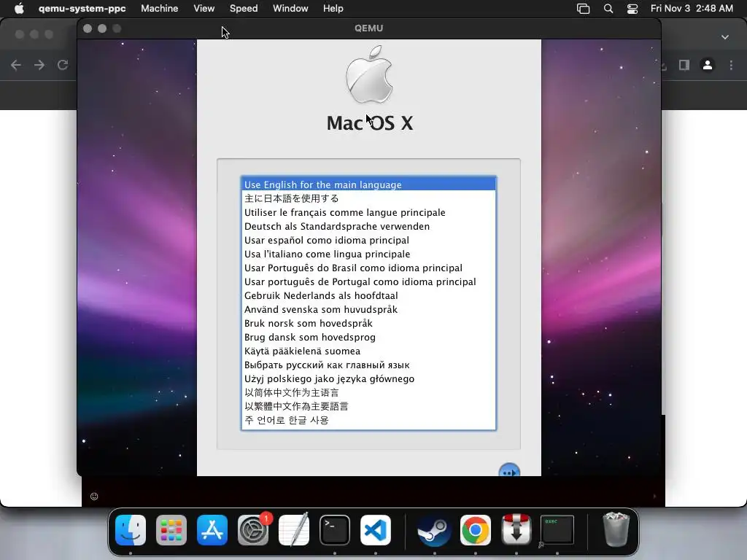The height and width of the screenshot is (560, 747).
Task: Toggle the browser side panel icon
Action: coord(684,65)
